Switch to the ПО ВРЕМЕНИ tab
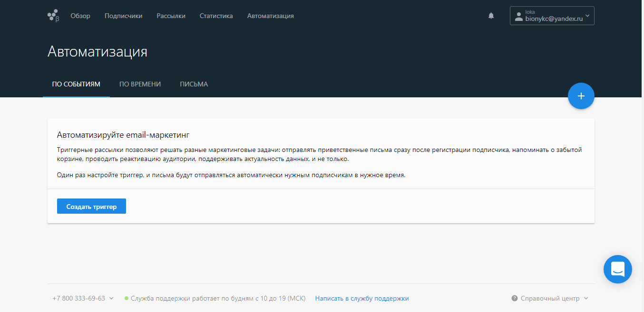644x312 pixels. click(140, 84)
